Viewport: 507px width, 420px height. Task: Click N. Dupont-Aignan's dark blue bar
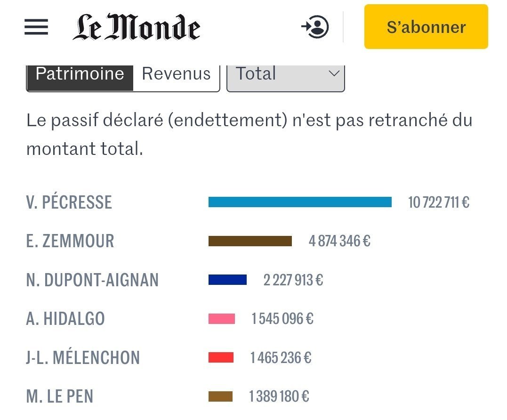click(227, 280)
